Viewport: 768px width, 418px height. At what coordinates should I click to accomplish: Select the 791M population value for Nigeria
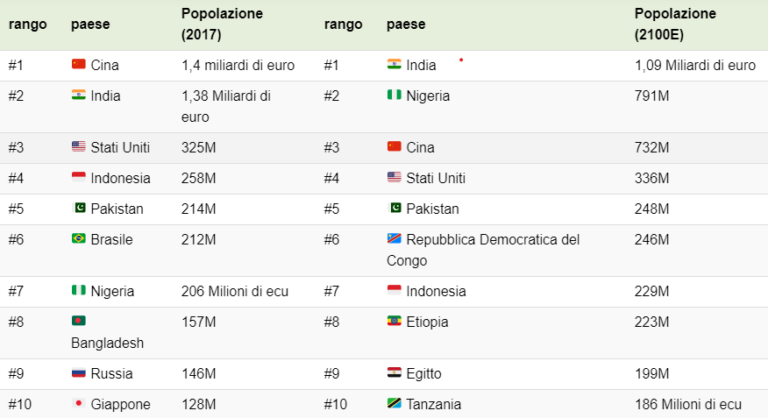point(651,96)
